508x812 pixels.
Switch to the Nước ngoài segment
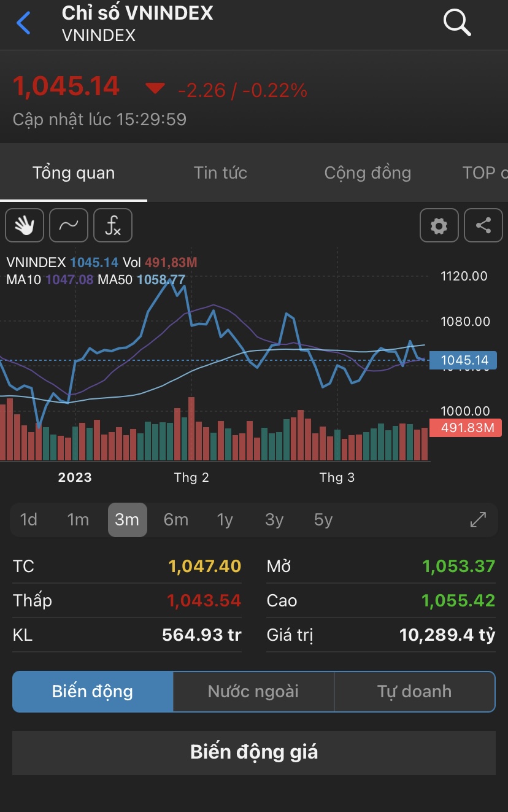[x=253, y=692]
